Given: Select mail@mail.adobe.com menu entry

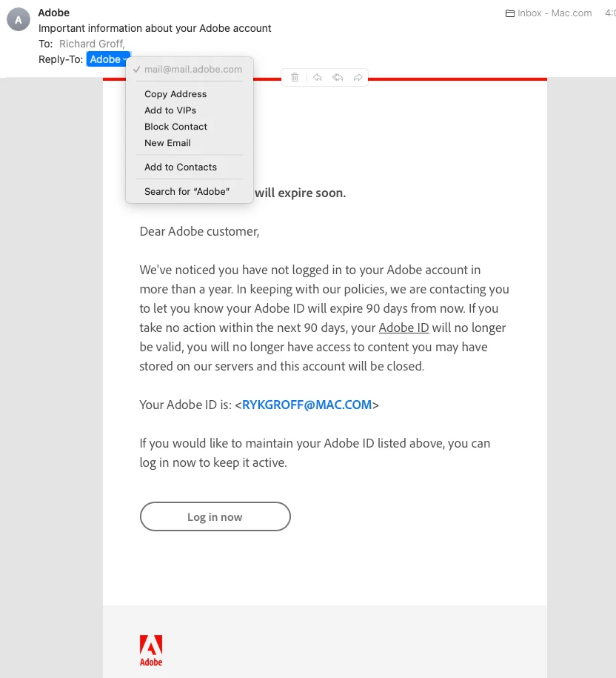Looking at the screenshot, I should click(x=190, y=69).
